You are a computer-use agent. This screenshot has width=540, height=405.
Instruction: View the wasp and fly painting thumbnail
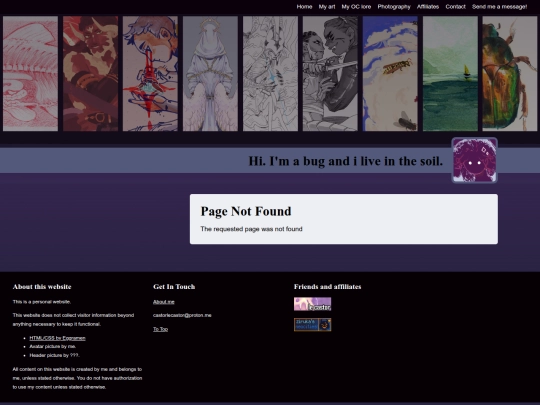(390, 73)
